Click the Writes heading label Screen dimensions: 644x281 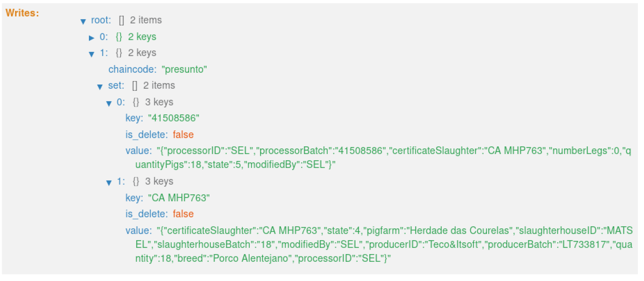click(x=22, y=13)
